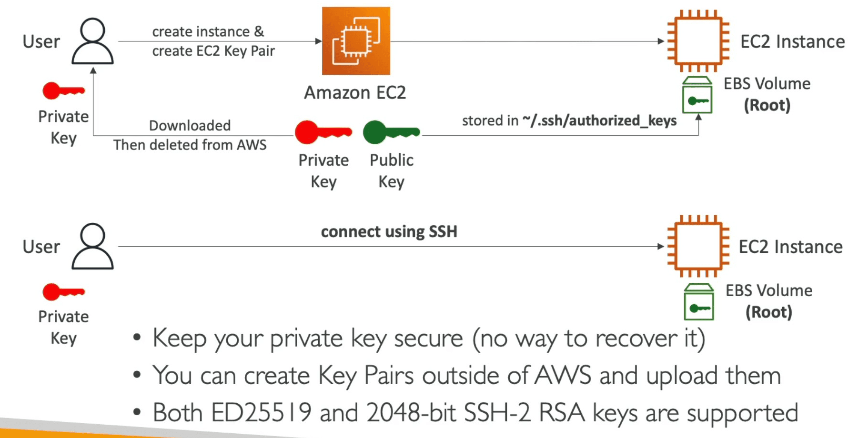The height and width of the screenshot is (438, 868).
Task: Click the green Public Key icon
Action: pyautogui.click(x=391, y=132)
